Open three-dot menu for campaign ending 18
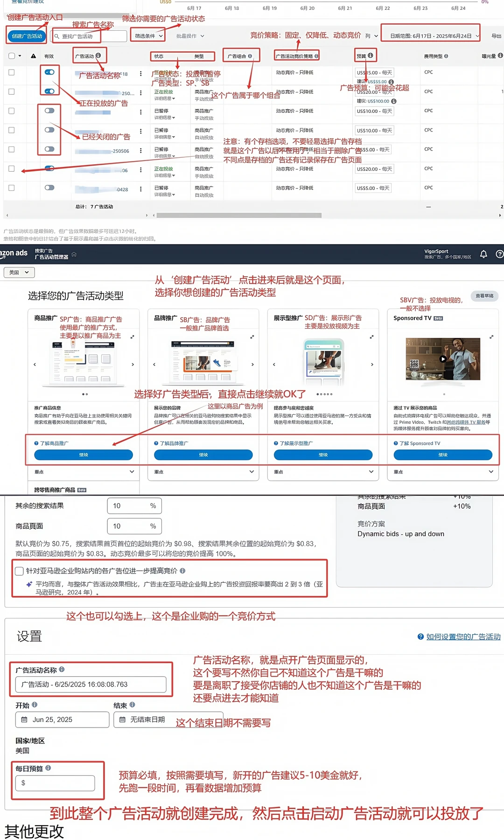This screenshot has height=840, width=504. click(140, 74)
